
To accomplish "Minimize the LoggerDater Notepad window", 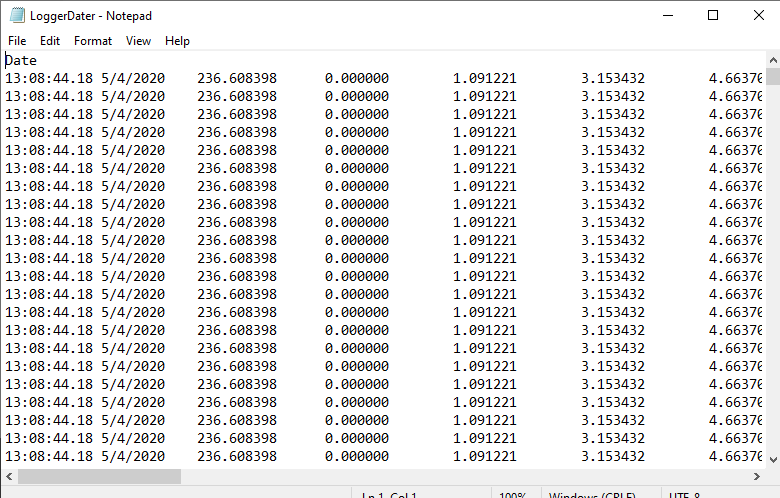I will pos(668,15).
